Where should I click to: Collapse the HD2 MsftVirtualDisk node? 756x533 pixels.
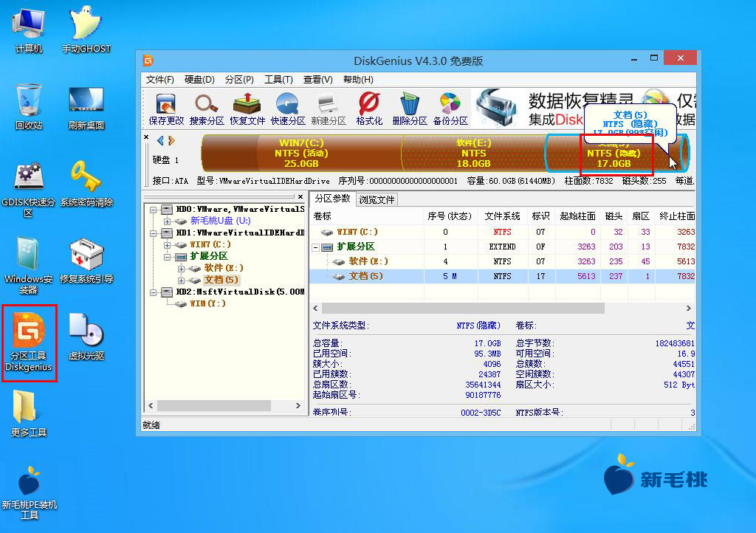154,292
